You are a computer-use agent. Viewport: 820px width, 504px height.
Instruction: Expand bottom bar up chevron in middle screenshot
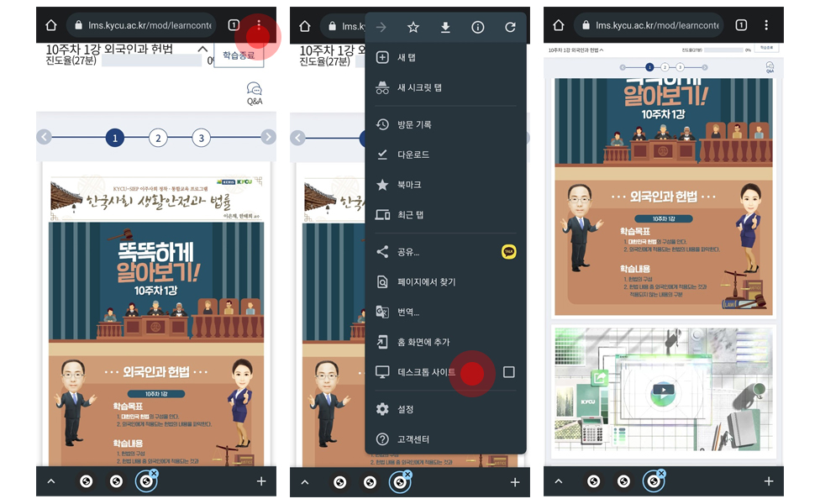pos(305,482)
